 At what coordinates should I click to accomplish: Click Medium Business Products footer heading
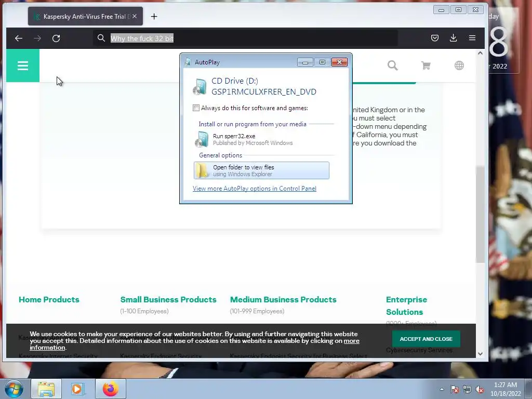click(x=283, y=300)
